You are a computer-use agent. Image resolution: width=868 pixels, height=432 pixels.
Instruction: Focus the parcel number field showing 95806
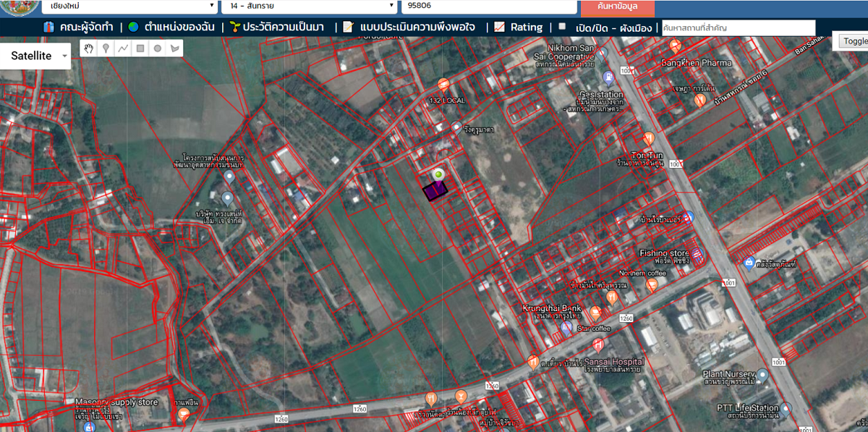(x=490, y=6)
